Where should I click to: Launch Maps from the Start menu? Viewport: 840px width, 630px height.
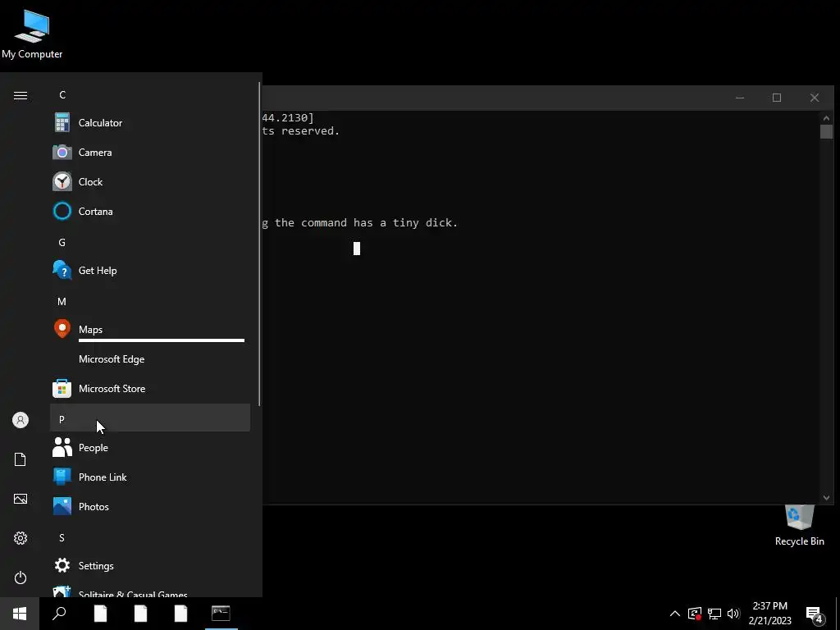pos(150,330)
